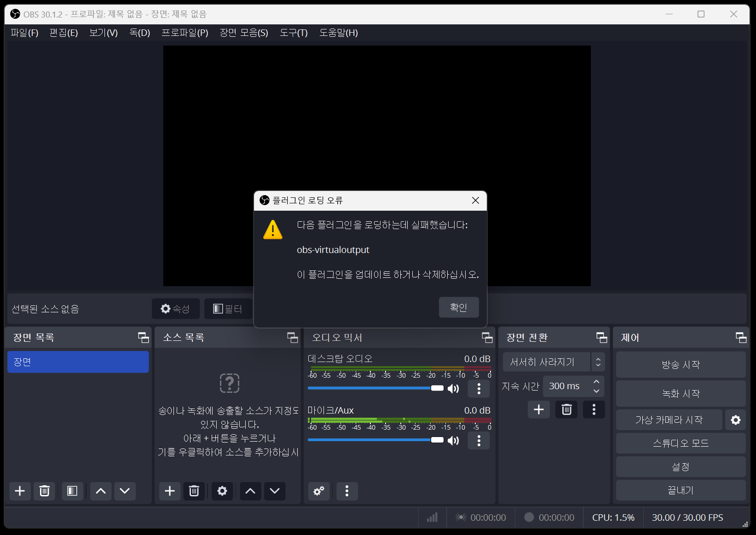Click the obs-virtualoutput plugin name
756x535 pixels.
333,250
